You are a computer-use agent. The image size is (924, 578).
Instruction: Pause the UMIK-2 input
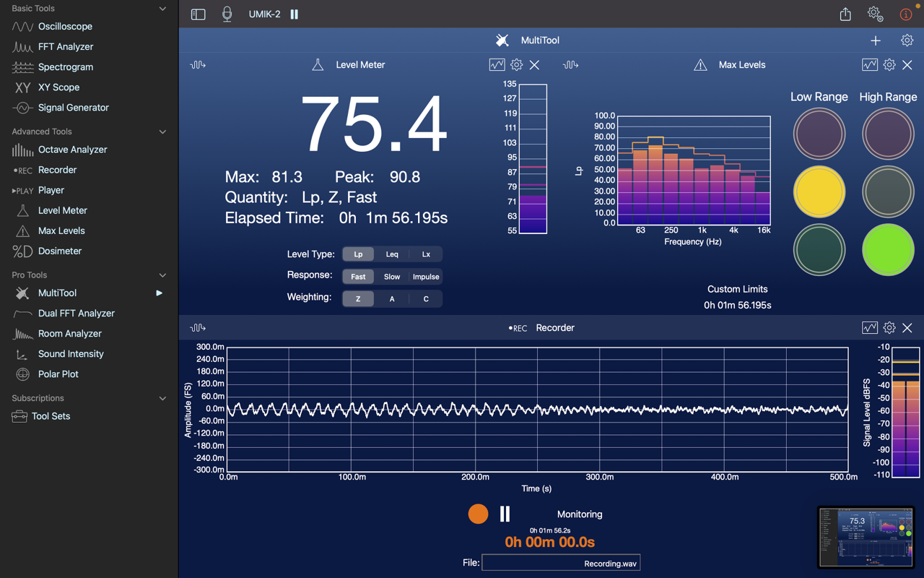(x=295, y=14)
